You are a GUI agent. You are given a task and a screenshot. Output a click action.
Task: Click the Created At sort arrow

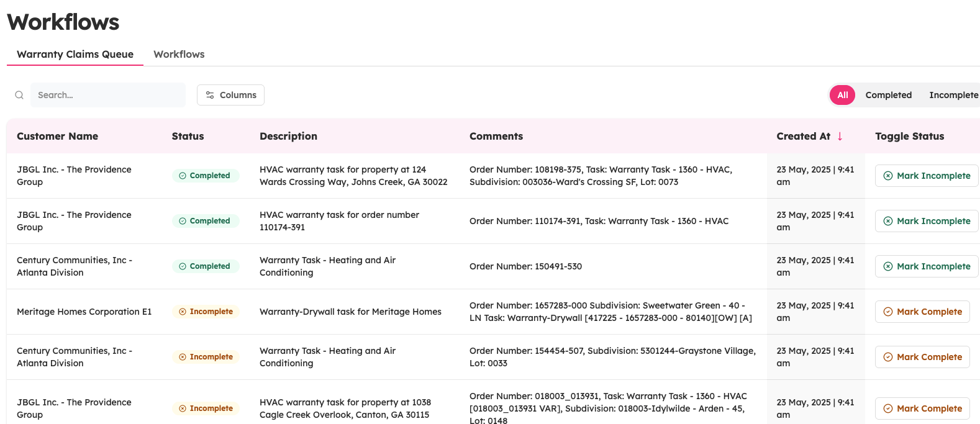pyautogui.click(x=840, y=136)
